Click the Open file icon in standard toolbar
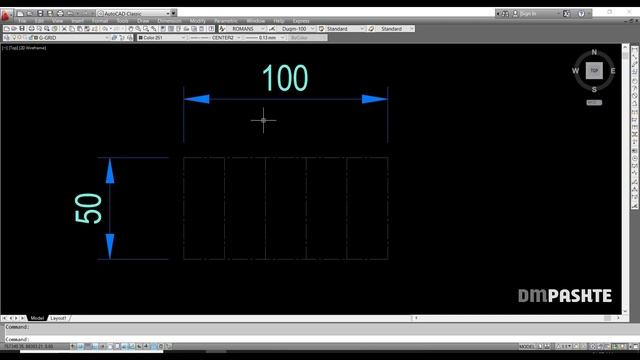The width and height of the screenshot is (640, 360). click(14, 29)
